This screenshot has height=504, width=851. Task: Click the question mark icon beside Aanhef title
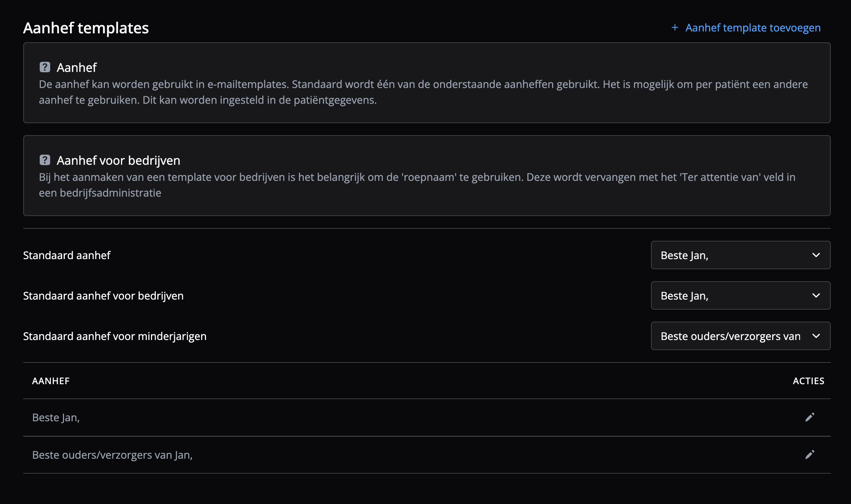pyautogui.click(x=45, y=67)
